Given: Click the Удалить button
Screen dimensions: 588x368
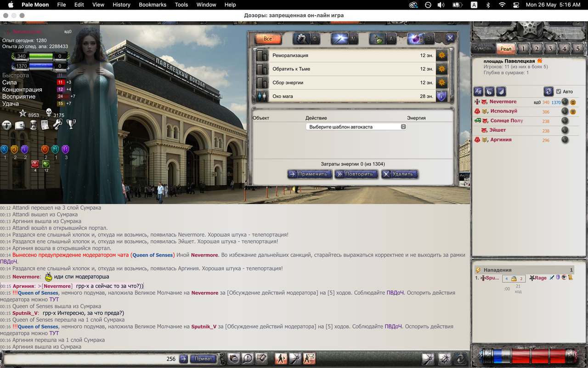Looking at the screenshot, I should click(399, 174).
